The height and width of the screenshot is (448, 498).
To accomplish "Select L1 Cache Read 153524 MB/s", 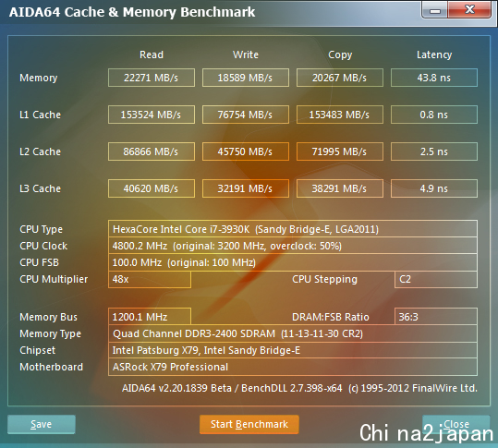I will (152, 115).
